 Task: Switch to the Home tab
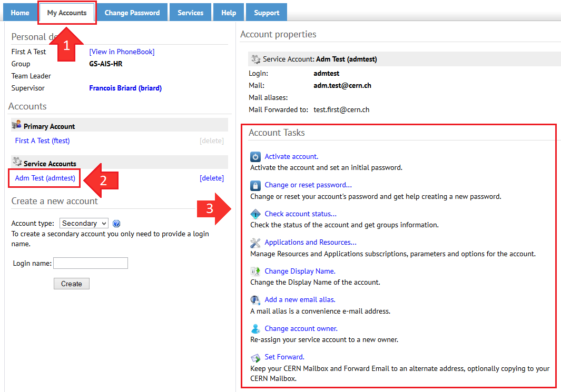19,12
